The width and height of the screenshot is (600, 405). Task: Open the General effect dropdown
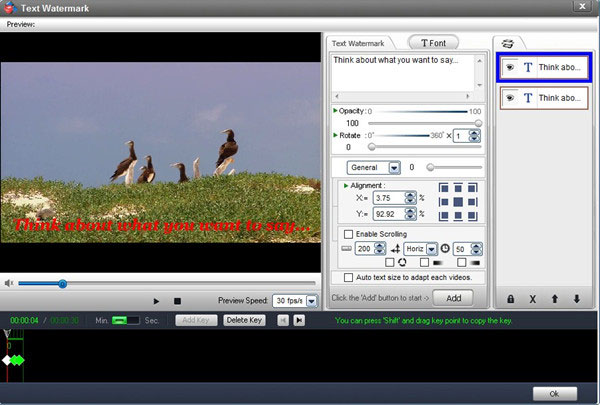pos(394,168)
